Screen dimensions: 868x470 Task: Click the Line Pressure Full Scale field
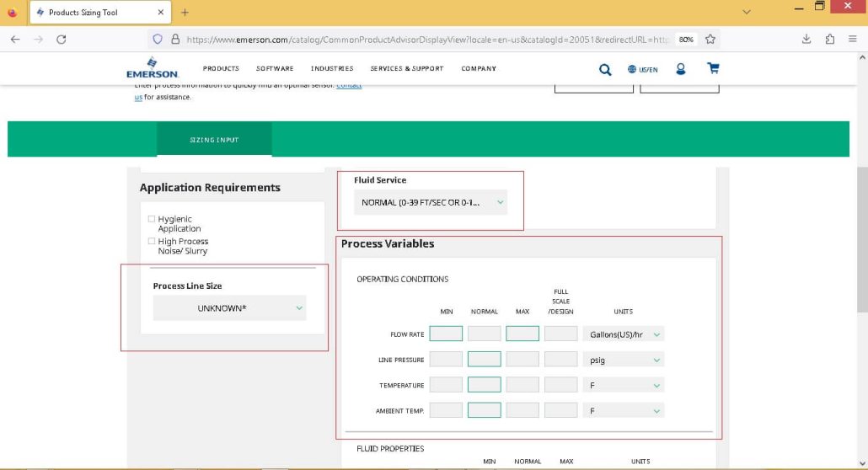coord(560,359)
